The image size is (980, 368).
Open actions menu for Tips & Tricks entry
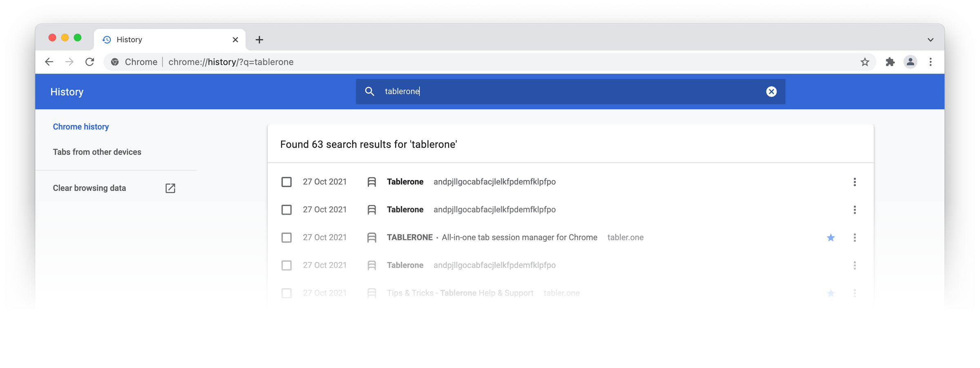coord(855,293)
